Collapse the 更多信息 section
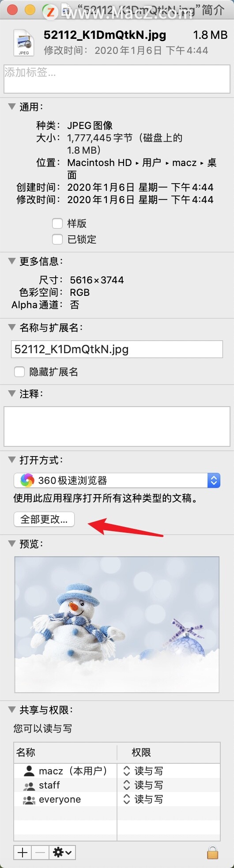The height and width of the screenshot is (868, 234). click(12, 261)
